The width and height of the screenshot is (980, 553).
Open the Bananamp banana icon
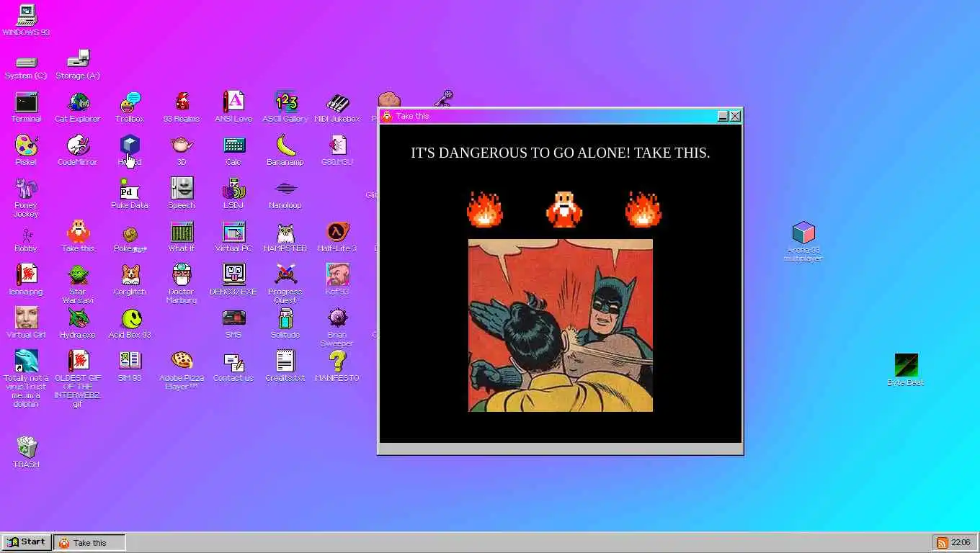285,150
